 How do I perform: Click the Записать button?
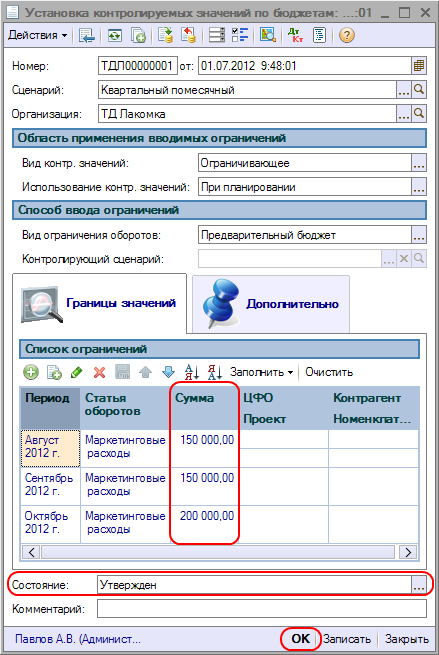click(x=347, y=639)
